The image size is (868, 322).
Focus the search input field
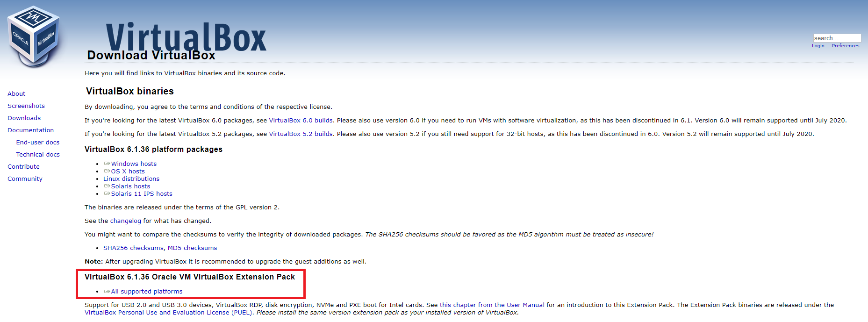(x=837, y=38)
